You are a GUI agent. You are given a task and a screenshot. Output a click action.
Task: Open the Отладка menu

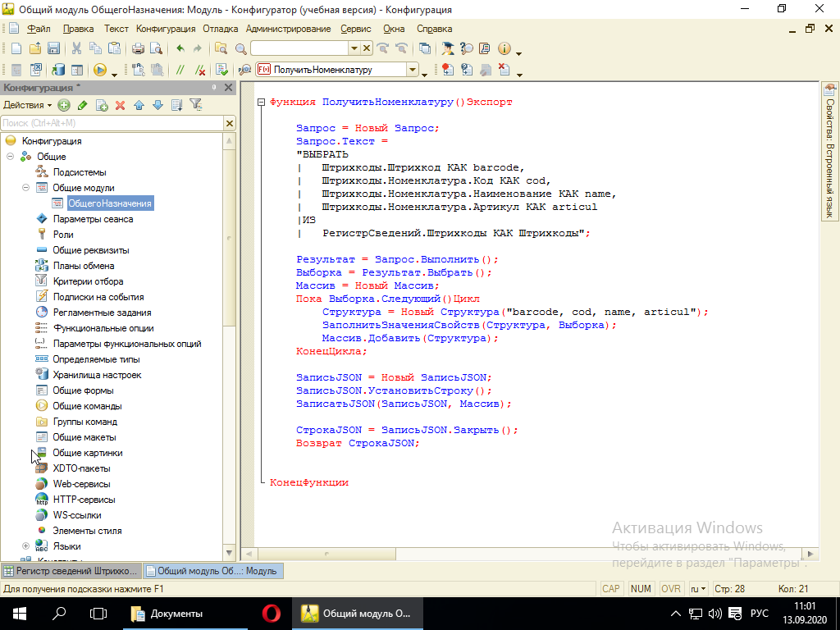(x=219, y=29)
